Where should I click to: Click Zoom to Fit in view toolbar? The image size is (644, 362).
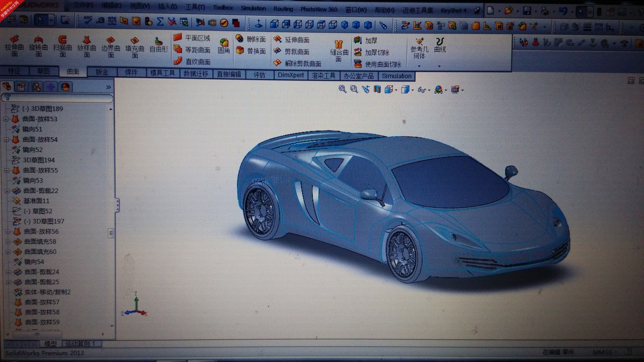342,89
